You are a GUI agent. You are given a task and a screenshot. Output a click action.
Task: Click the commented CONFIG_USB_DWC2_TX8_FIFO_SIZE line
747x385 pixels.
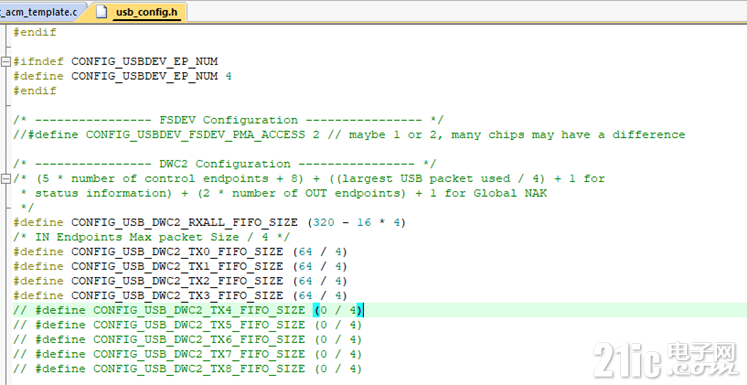(x=188, y=369)
